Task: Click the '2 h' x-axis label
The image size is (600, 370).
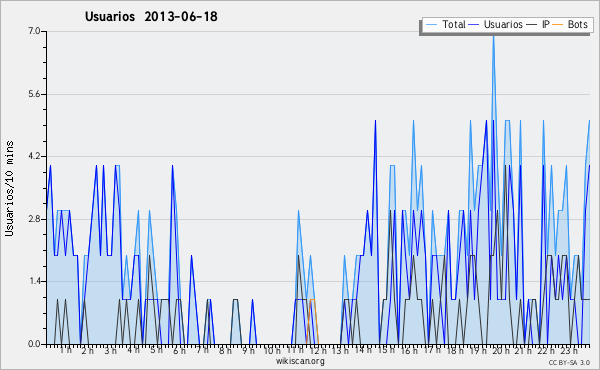Action: click(x=87, y=350)
